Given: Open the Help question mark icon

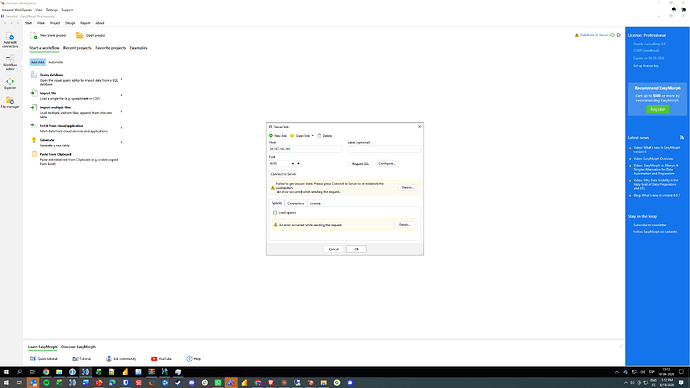Looking at the screenshot, I should click(189, 359).
